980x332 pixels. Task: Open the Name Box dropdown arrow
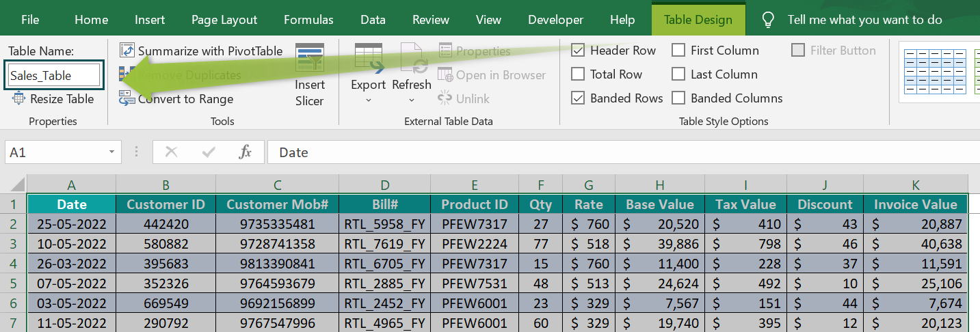click(x=111, y=152)
